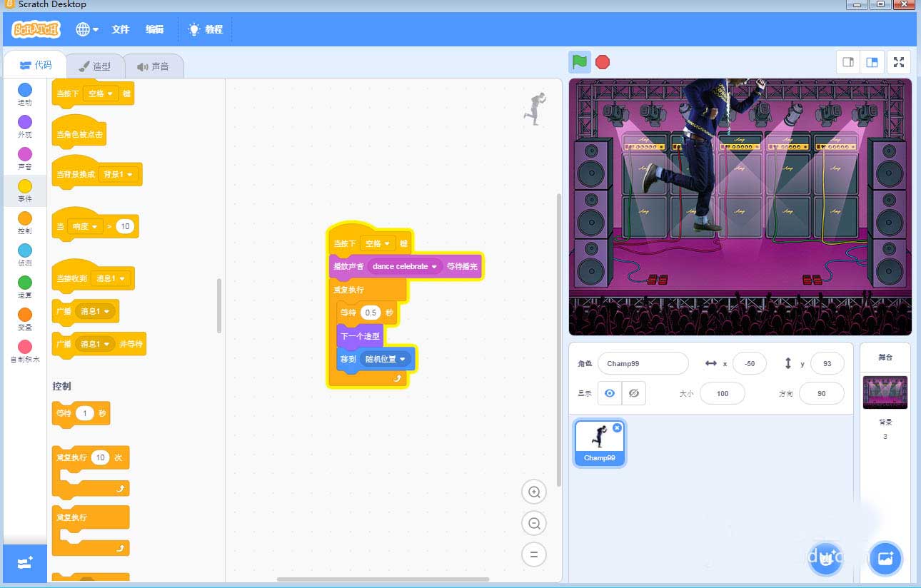This screenshot has width=921, height=588.
Task: Open the 响度 dropdown in the palette
Action: click(x=84, y=226)
